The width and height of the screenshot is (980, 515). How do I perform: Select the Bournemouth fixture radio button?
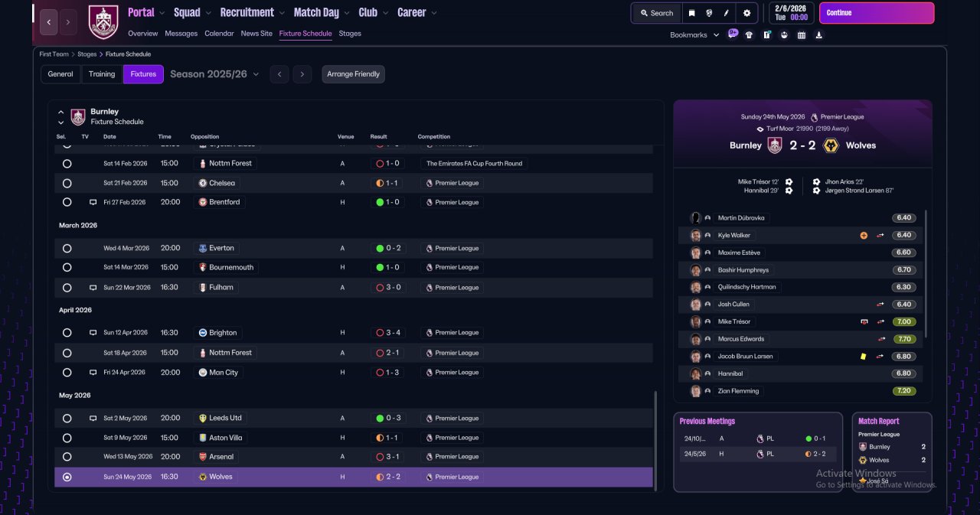click(67, 268)
